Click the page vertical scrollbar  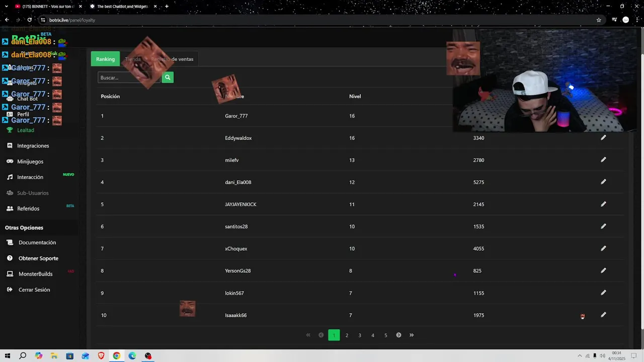coord(641,191)
